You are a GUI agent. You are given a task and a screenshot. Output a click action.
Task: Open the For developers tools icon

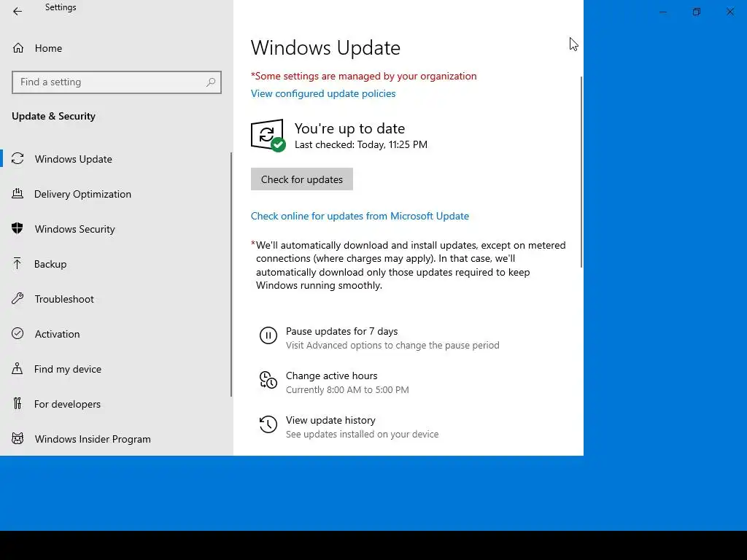tap(18, 404)
